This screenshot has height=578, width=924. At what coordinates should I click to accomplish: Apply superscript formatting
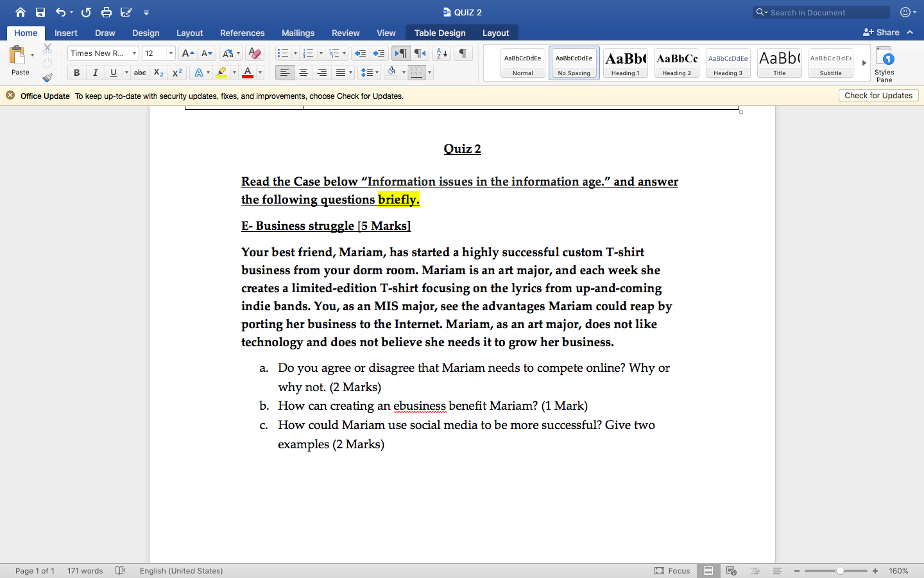point(177,73)
